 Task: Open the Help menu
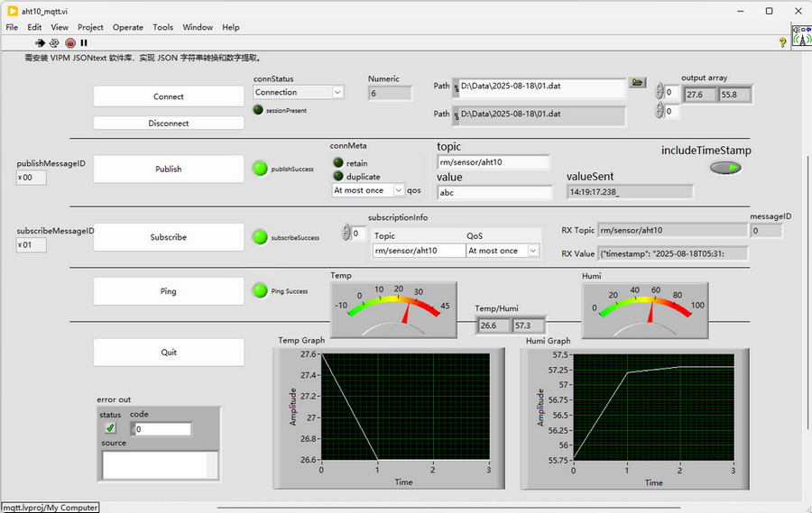pos(231,27)
